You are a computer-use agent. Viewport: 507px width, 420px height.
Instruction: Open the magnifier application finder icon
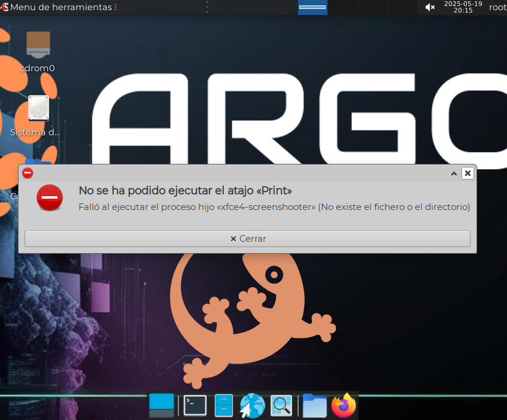(281, 406)
